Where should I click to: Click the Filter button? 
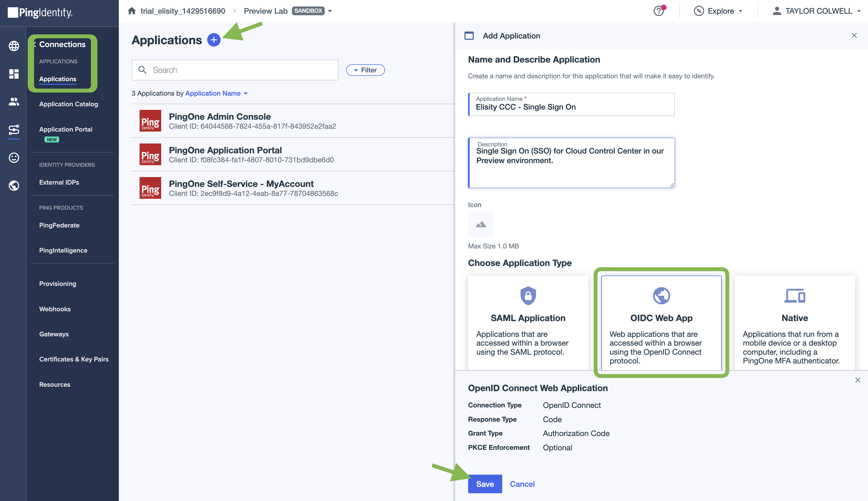coord(365,70)
